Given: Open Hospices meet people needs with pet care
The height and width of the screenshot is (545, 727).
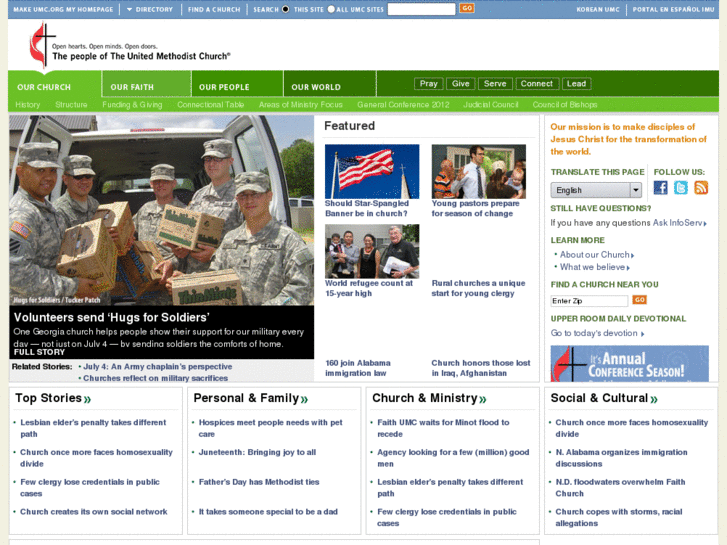Looking at the screenshot, I should [x=270, y=428].
